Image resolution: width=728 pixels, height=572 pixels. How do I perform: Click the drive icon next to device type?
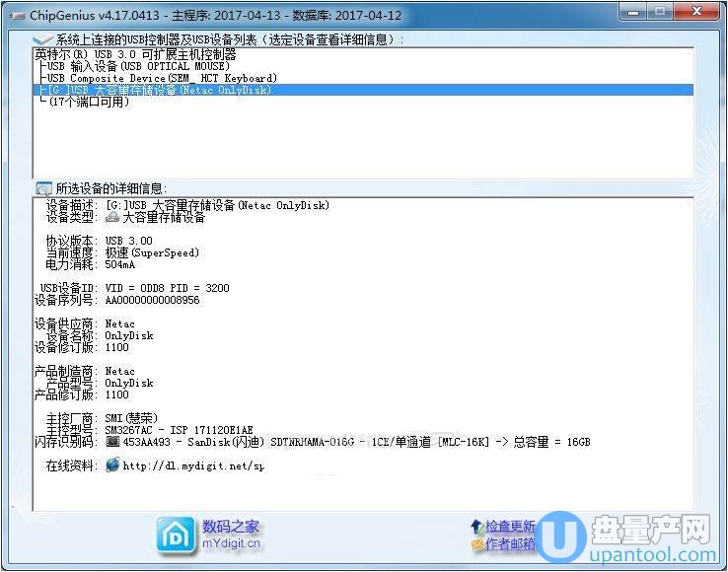[x=112, y=218]
